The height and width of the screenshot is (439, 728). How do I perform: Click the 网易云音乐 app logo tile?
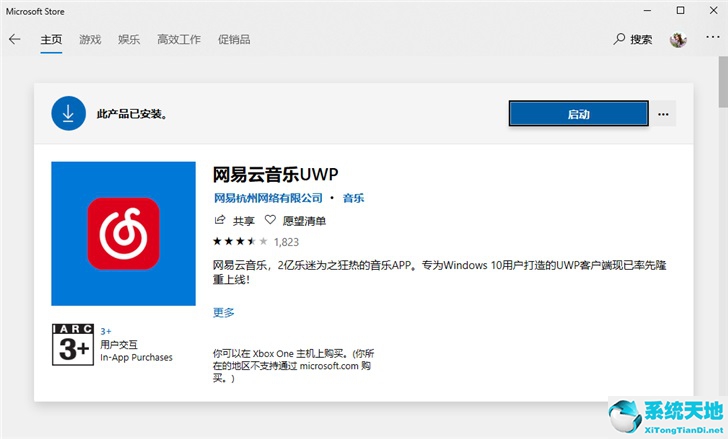click(x=124, y=233)
